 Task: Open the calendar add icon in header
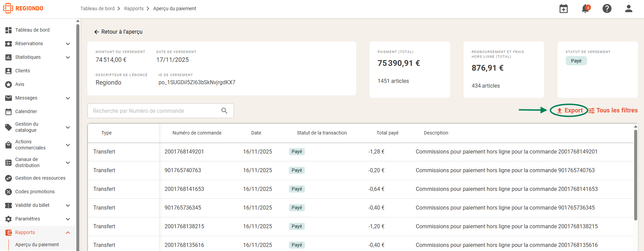tap(564, 8)
